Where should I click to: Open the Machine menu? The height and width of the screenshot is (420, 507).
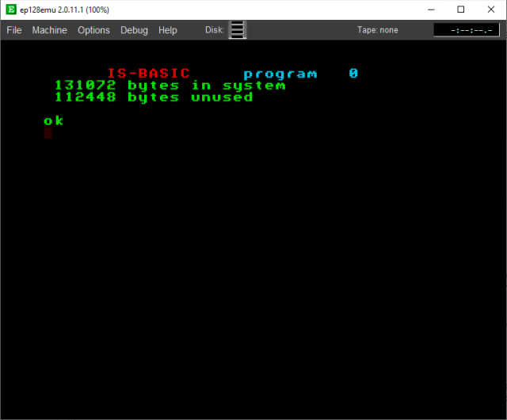pyautogui.click(x=49, y=30)
